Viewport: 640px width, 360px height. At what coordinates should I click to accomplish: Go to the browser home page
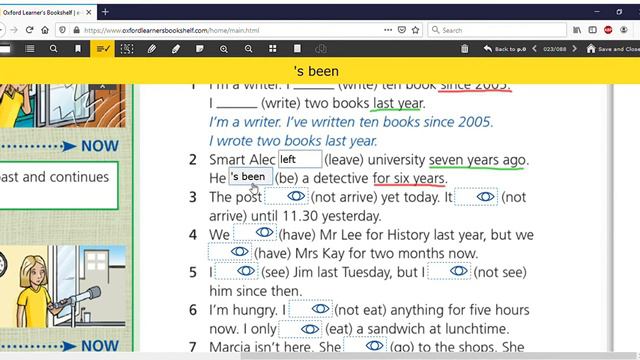(x=45, y=30)
